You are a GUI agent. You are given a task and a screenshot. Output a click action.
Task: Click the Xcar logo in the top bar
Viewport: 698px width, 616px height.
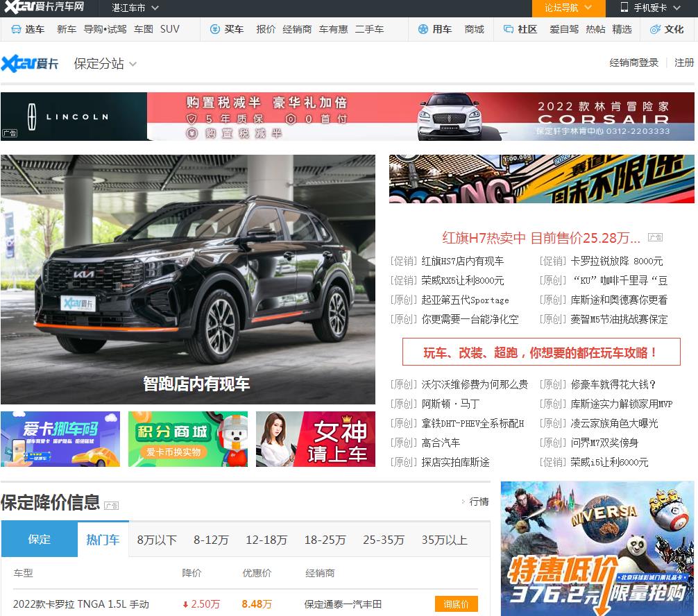point(44,7)
